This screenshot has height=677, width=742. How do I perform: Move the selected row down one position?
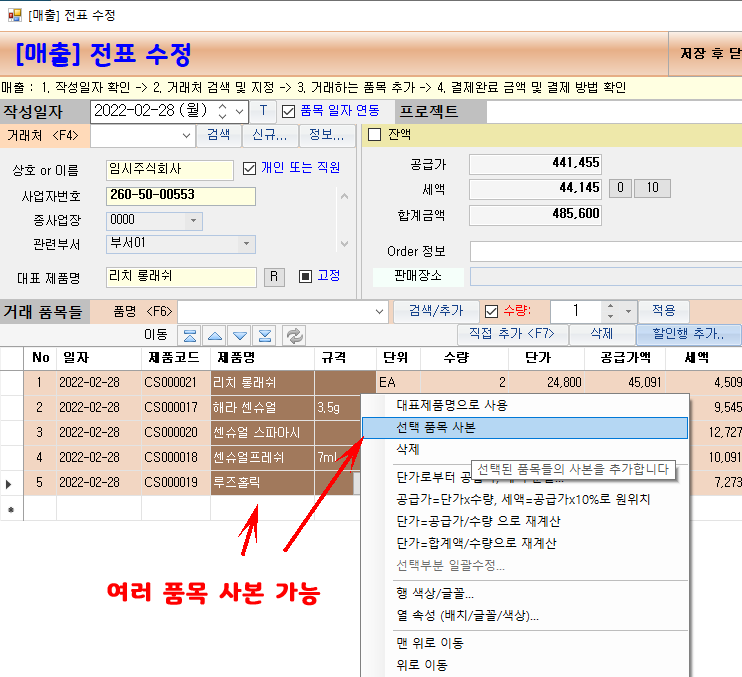pos(240,336)
